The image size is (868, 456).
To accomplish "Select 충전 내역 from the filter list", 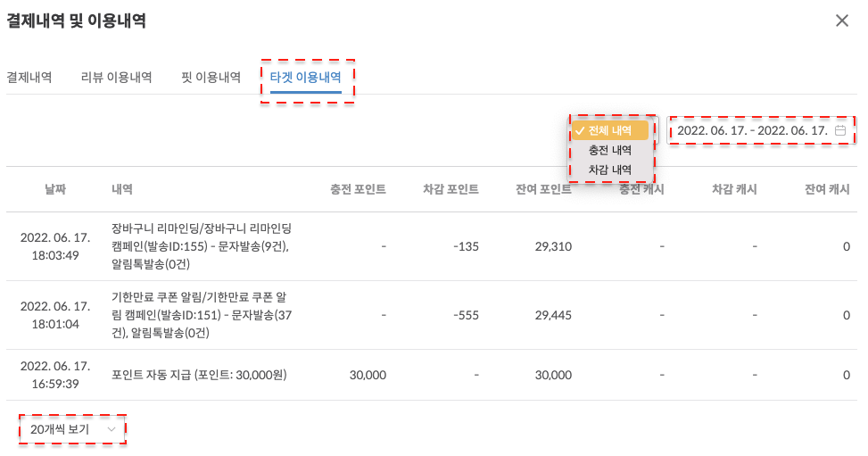I will coord(610,150).
